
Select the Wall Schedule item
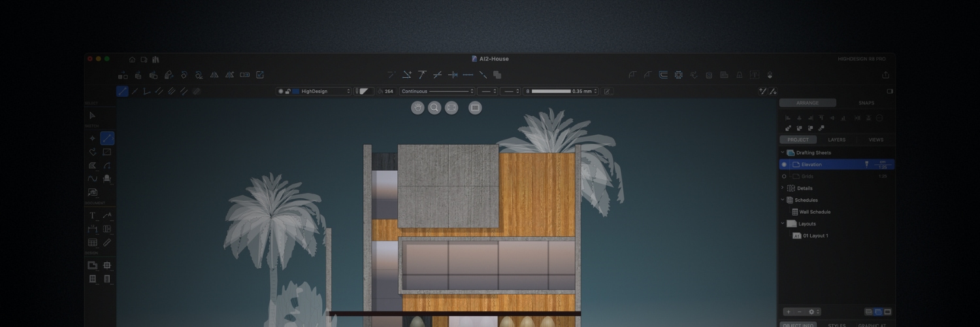815,212
